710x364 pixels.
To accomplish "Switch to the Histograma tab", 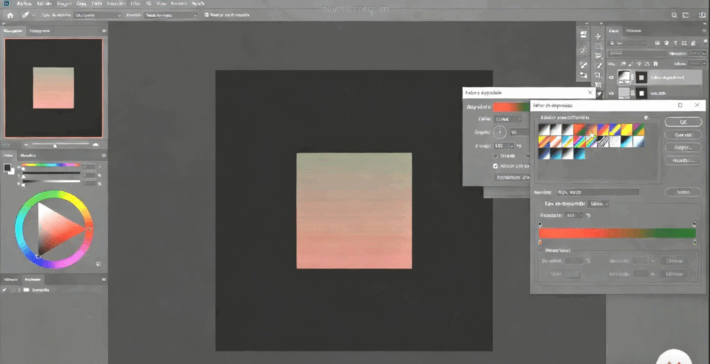I will pyautogui.click(x=39, y=31).
